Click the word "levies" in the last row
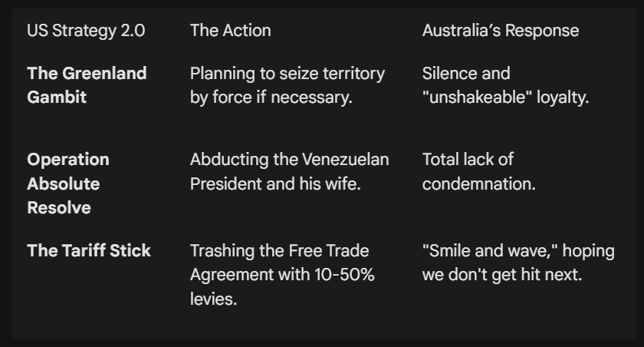The height and width of the screenshot is (347, 644). point(212,299)
